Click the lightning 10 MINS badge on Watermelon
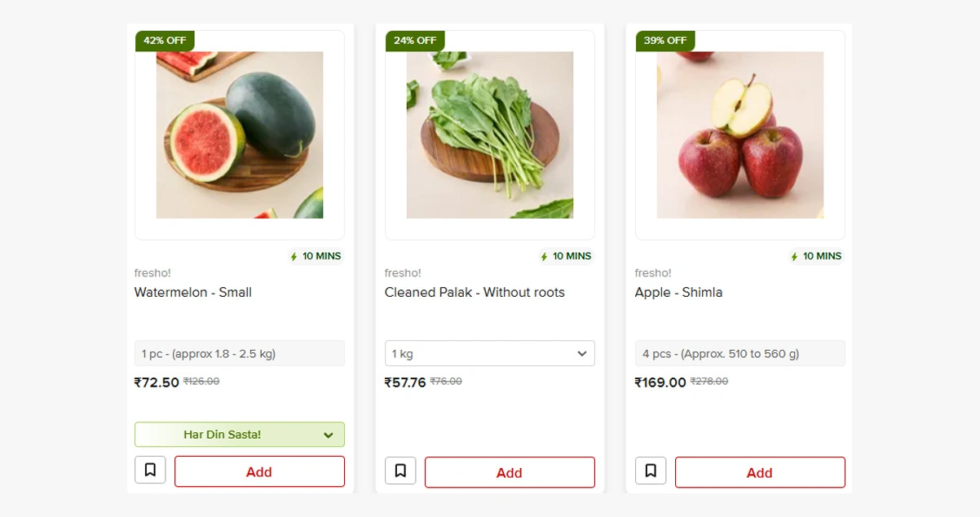Screen dimensions: 980x517 316,256
